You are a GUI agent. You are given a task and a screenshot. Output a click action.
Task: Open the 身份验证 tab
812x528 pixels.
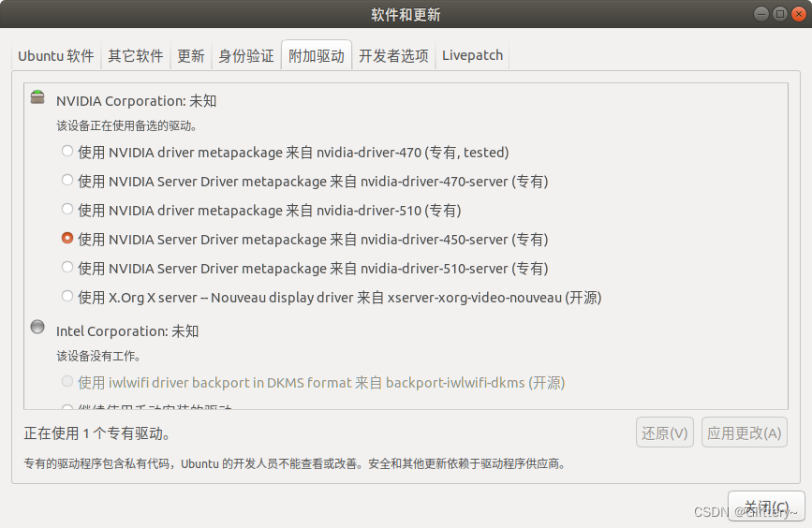pyautogui.click(x=246, y=55)
